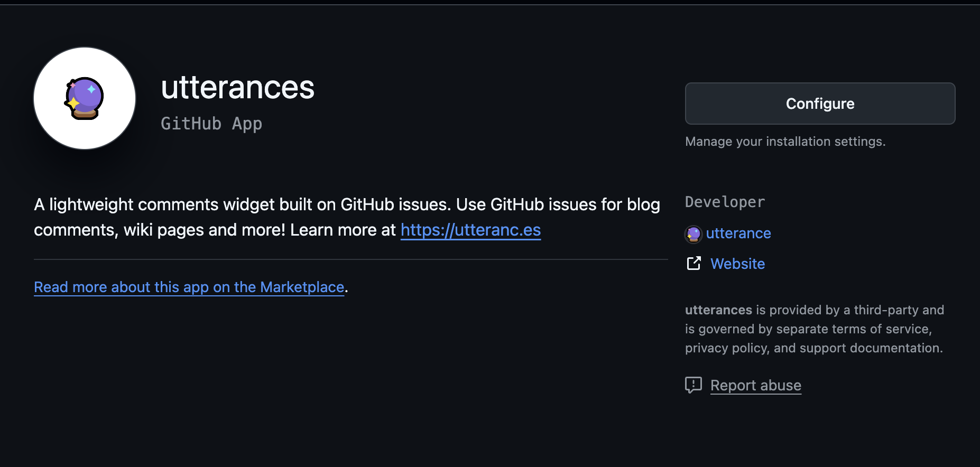Click the utterances crystal ball logo
Image resolution: width=980 pixels, height=467 pixels.
(x=85, y=98)
